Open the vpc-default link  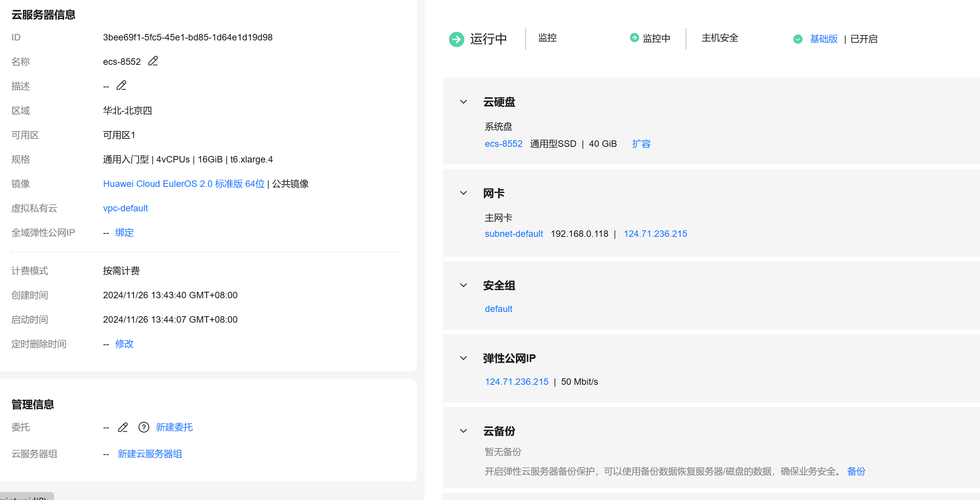pyautogui.click(x=126, y=208)
